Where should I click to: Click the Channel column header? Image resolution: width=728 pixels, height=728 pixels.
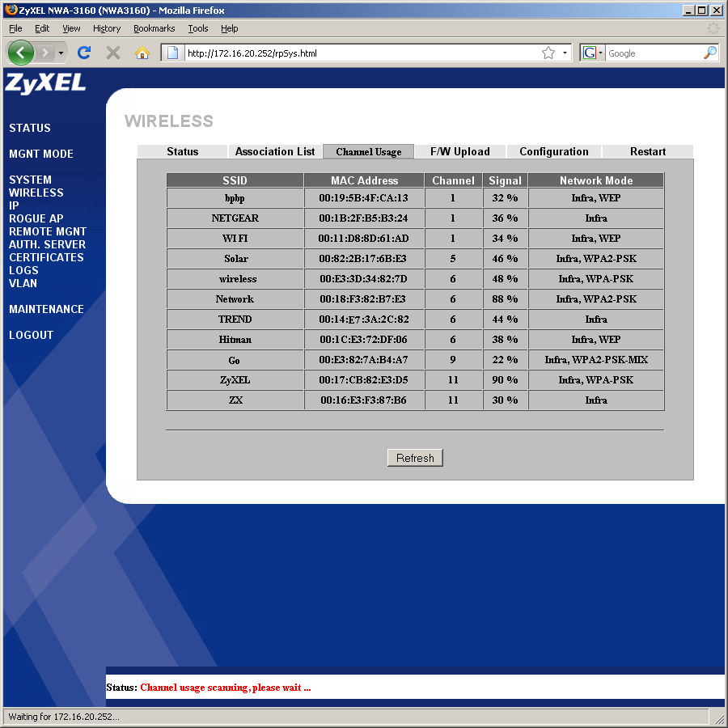(453, 180)
